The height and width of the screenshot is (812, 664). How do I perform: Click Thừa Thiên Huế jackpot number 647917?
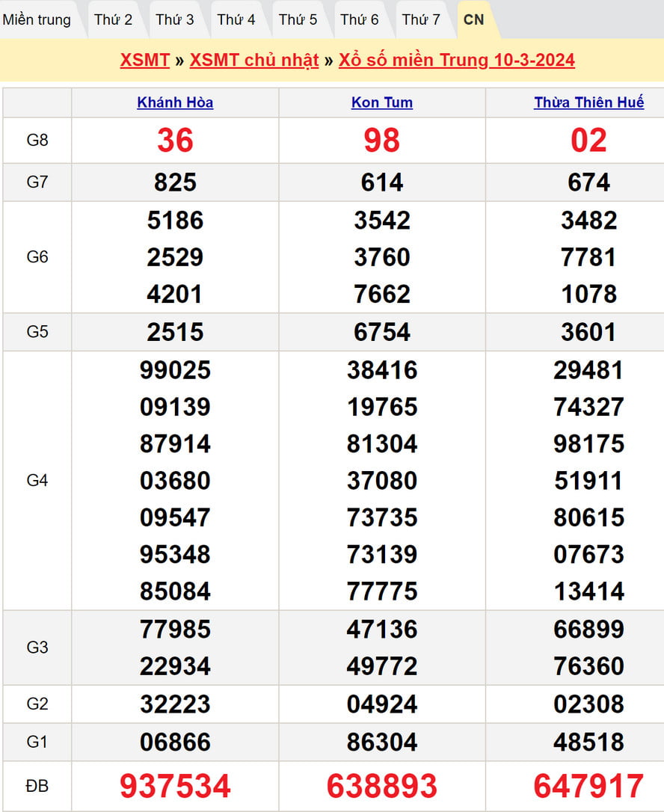coord(588,787)
